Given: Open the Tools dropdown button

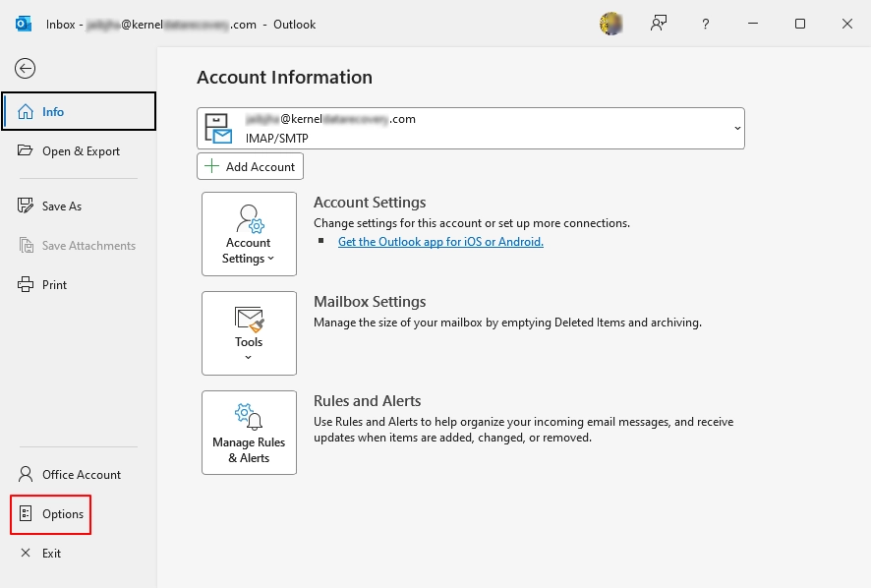Looking at the screenshot, I should (x=249, y=333).
